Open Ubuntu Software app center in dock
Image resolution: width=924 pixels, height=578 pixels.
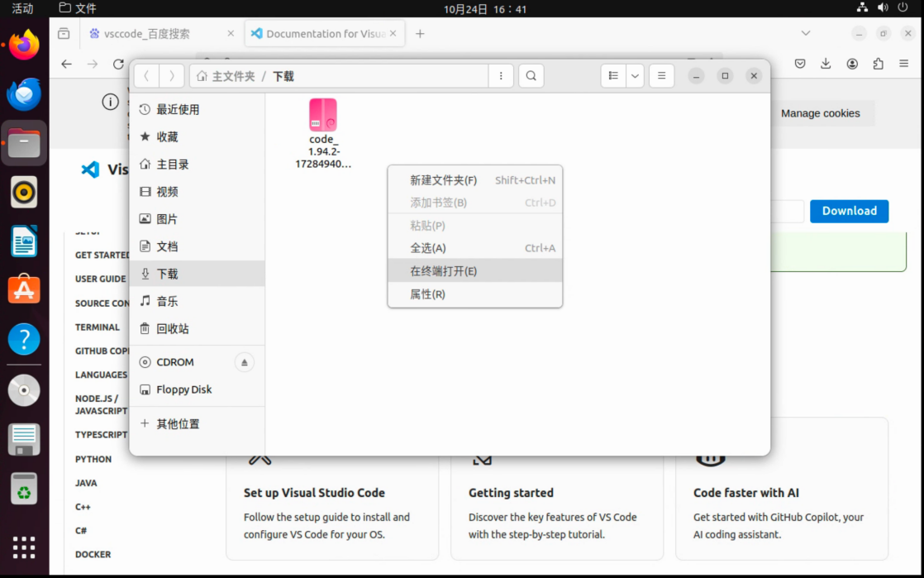(x=24, y=289)
